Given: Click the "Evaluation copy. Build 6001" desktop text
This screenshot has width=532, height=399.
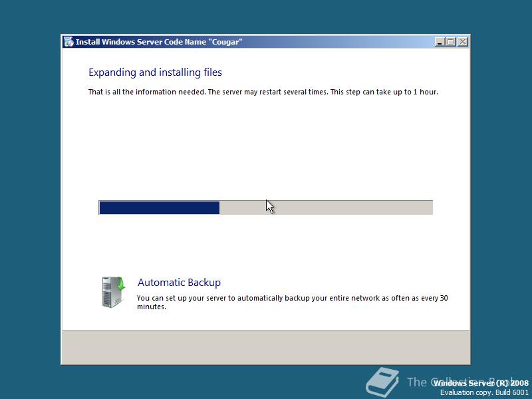Looking at the screenshot, I should pos(485,392).
